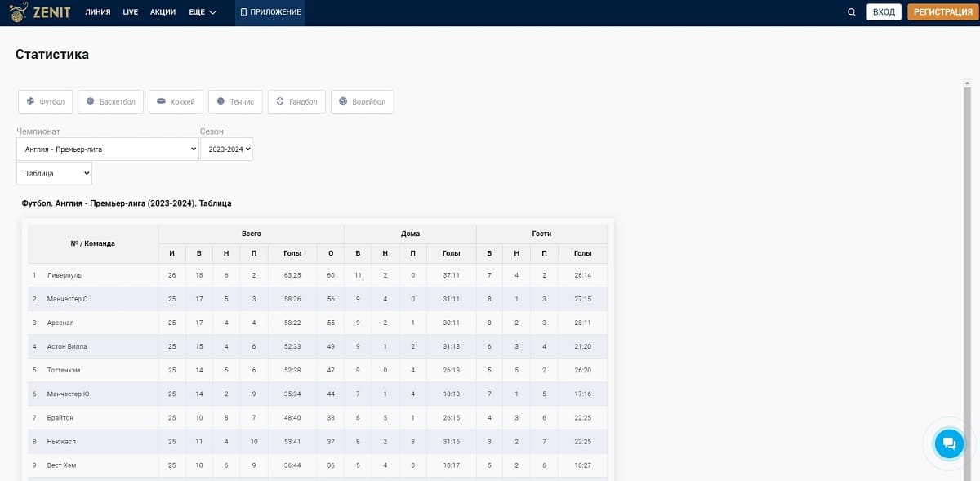Viewport: 980px width, 481px height.
Task: Select the Баскетбол sport filter
Action: coord(111,101)
